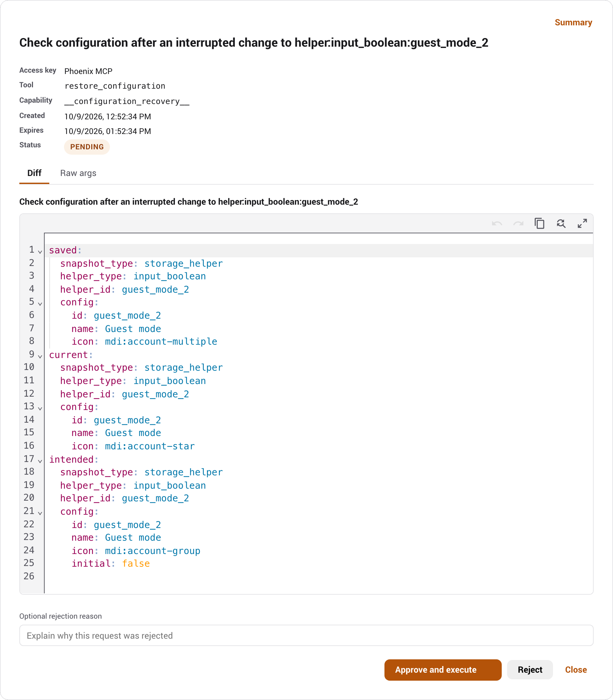Switch to the Diff tab
The width and height of the screenshot is (613, 700).
point(34,173)
